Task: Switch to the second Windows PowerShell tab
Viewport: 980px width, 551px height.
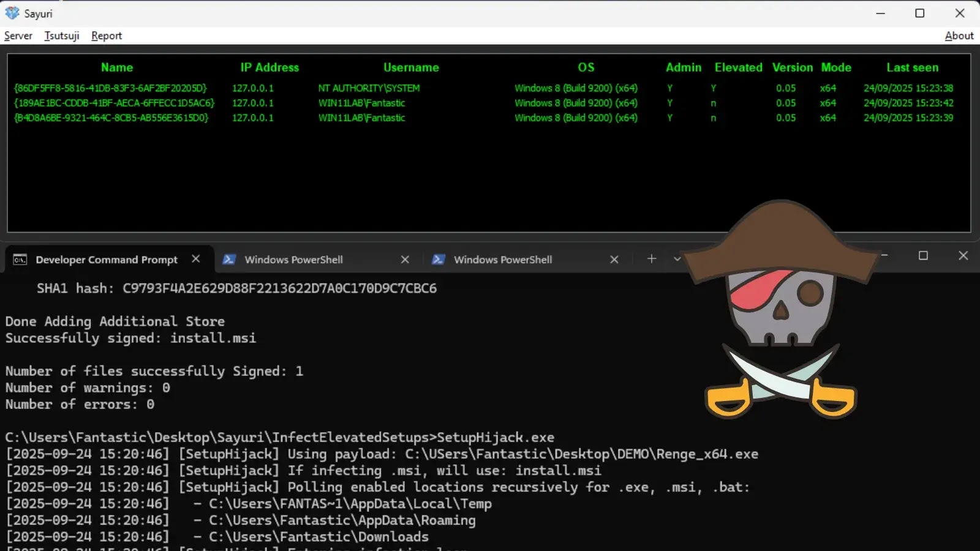Action: (x=502, y=259)
